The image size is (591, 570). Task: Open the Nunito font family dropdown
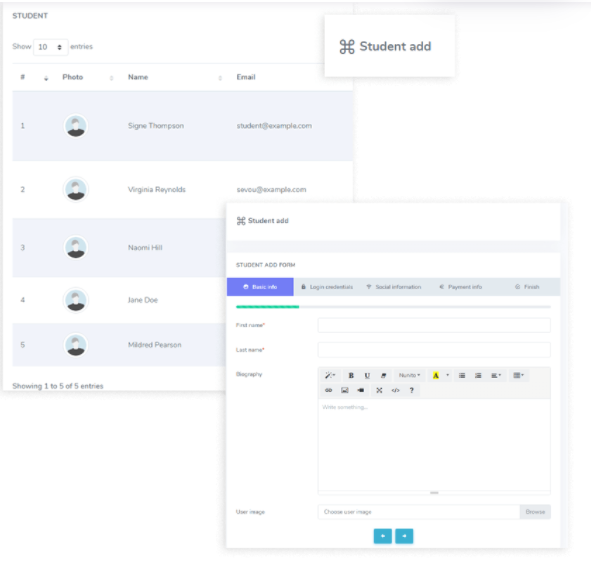pos(409,375)
